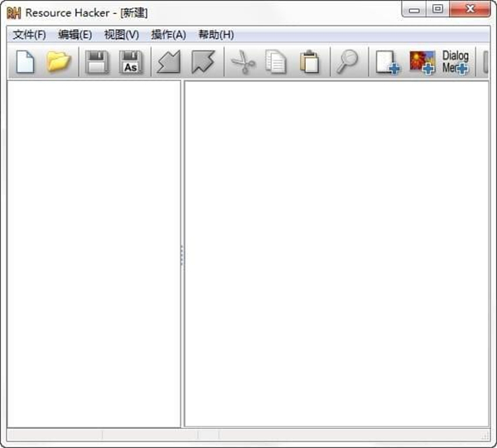Click the Copy pages icon
The height and width of the screenshot is (448, 497).
276,62
